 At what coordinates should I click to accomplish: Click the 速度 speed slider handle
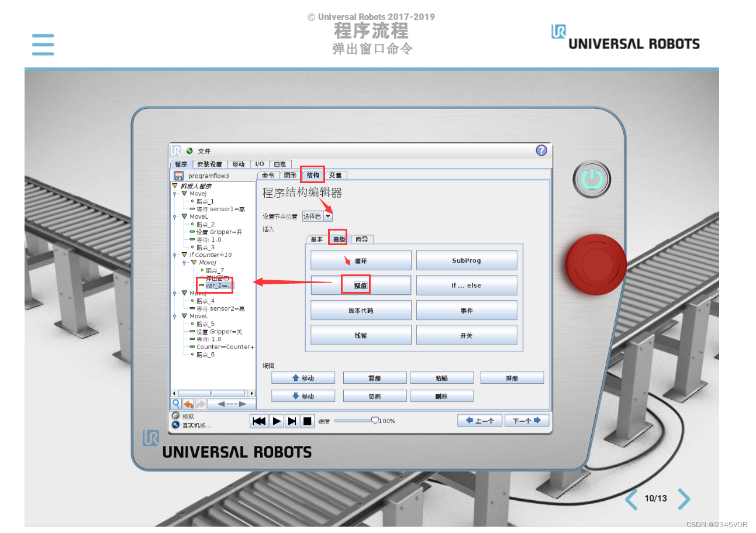[x=375, y=420]
